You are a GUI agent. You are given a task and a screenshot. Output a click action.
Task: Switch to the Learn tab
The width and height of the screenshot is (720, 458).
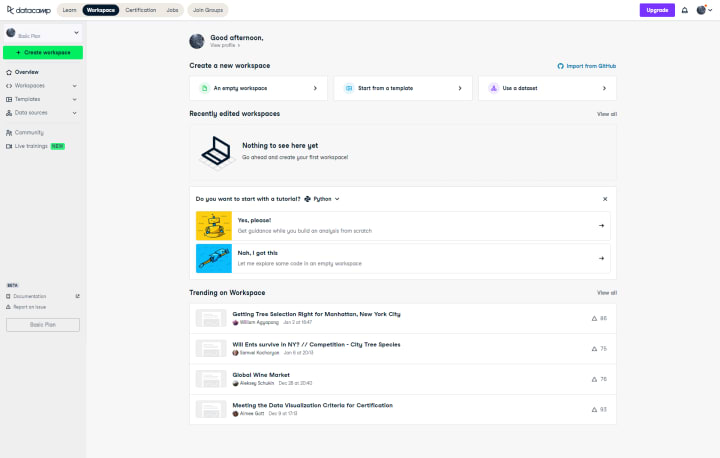coord(70,10)
